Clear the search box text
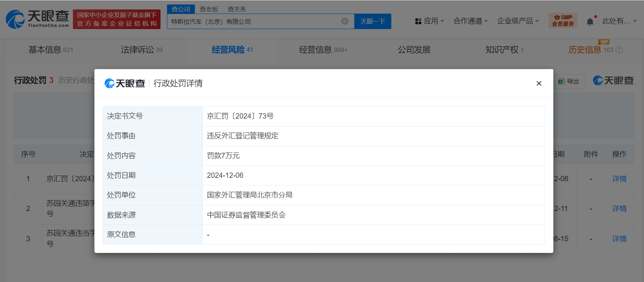 pyautogui.click(x=344, y=21)
